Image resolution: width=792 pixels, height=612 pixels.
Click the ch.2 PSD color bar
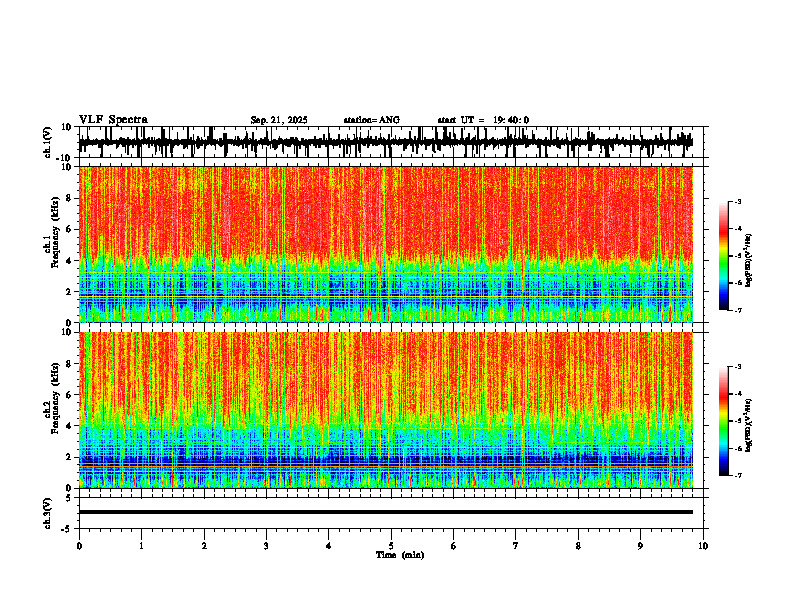tap(724, 421)
